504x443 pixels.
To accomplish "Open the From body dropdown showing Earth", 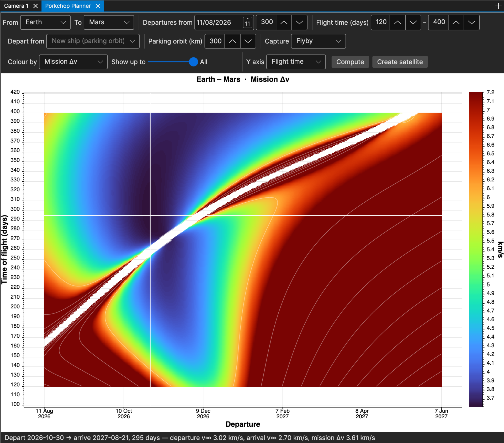I will point(45,22).
